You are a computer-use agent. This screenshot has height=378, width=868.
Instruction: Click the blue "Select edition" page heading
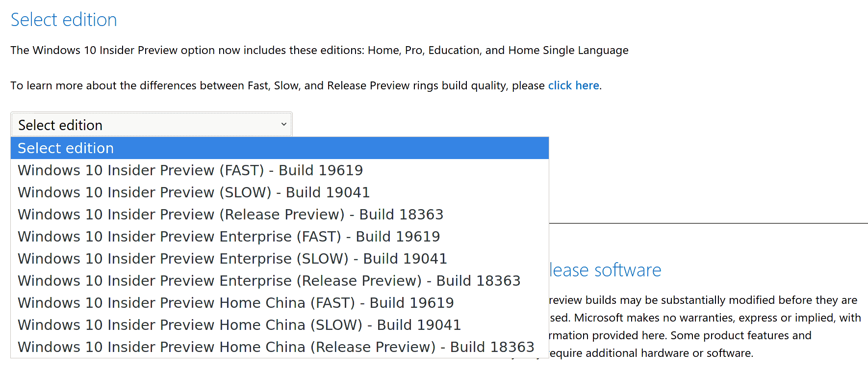(x=64, y=20)
